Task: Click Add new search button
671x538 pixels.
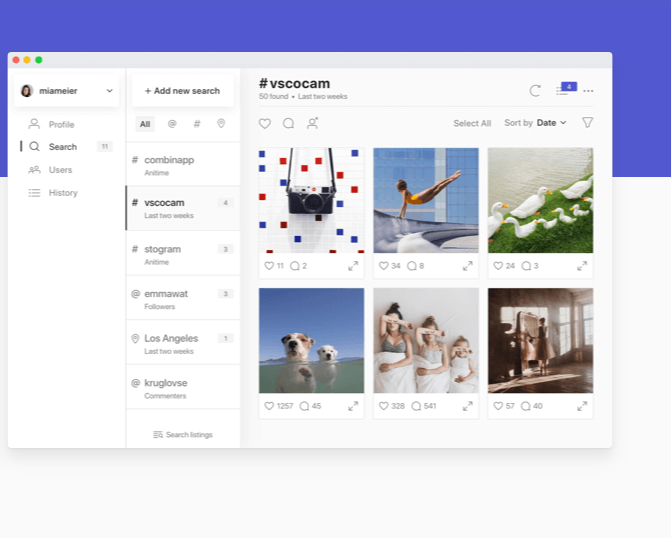Action: [182, 91]
